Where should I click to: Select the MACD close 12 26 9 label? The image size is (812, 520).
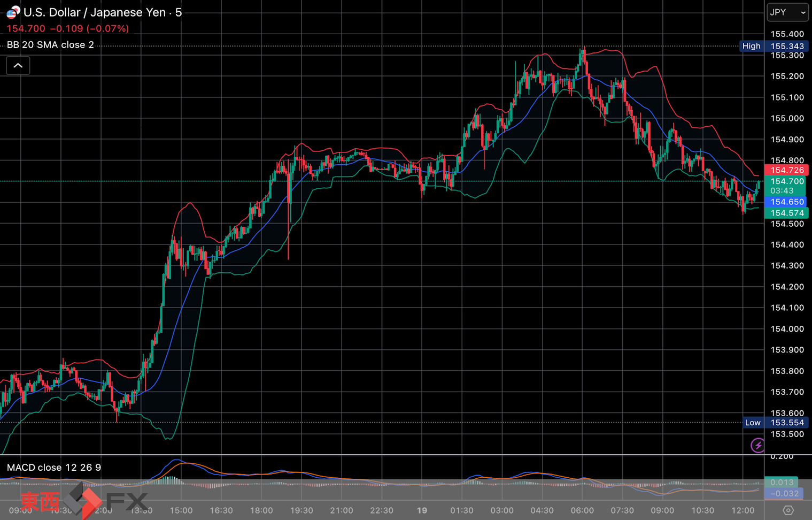pos(54,468)
